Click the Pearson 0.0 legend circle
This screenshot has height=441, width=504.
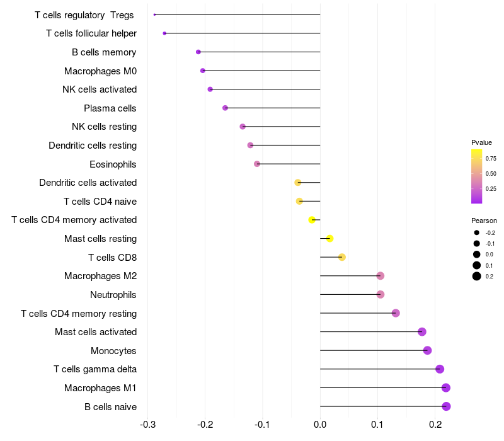tap(477, 255)
